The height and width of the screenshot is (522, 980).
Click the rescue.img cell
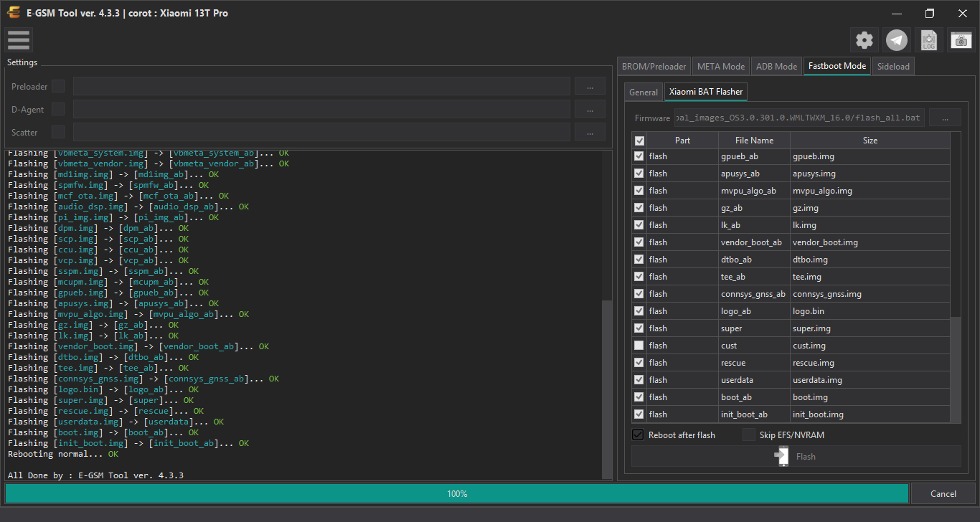(x=870, y=363)
